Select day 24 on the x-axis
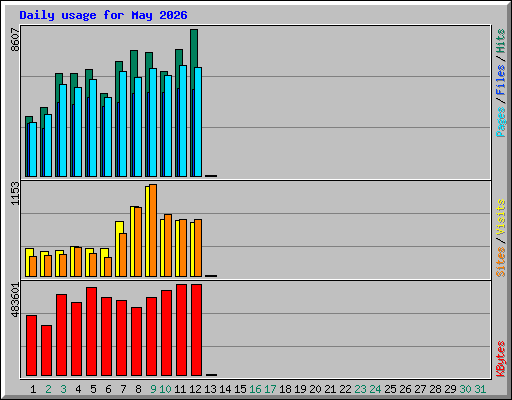Screen dimensions: 512x400 pyautogui.click(x=375, y=389)
